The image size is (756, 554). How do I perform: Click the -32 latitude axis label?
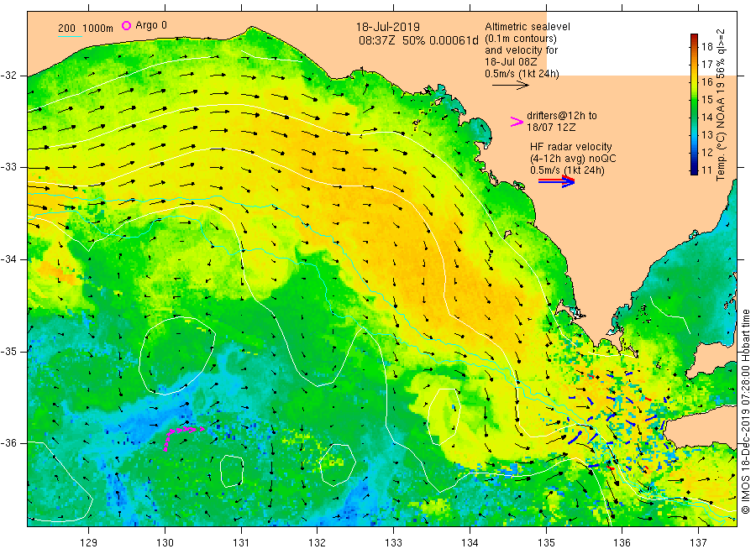(x=9, y=76)
